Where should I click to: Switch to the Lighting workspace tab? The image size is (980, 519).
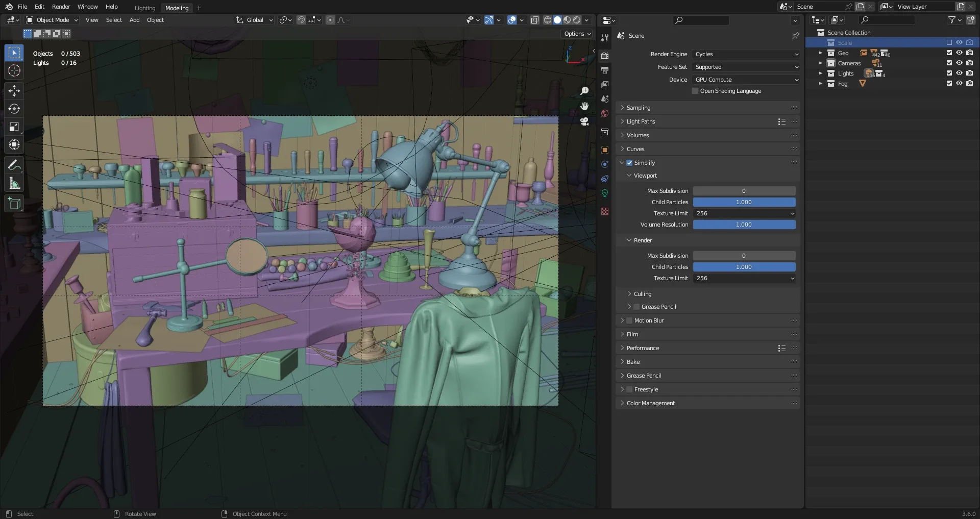pyautogui.click(x=145, y=8)
